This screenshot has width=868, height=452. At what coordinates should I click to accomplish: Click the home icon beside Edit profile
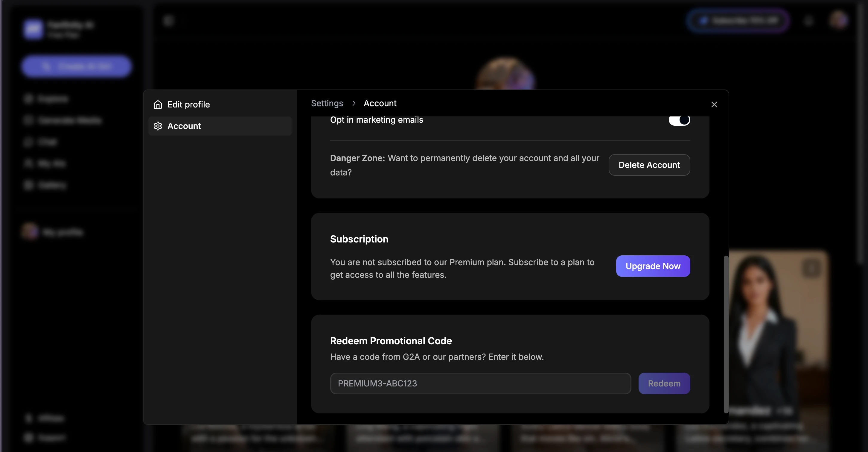coord(158,104)
